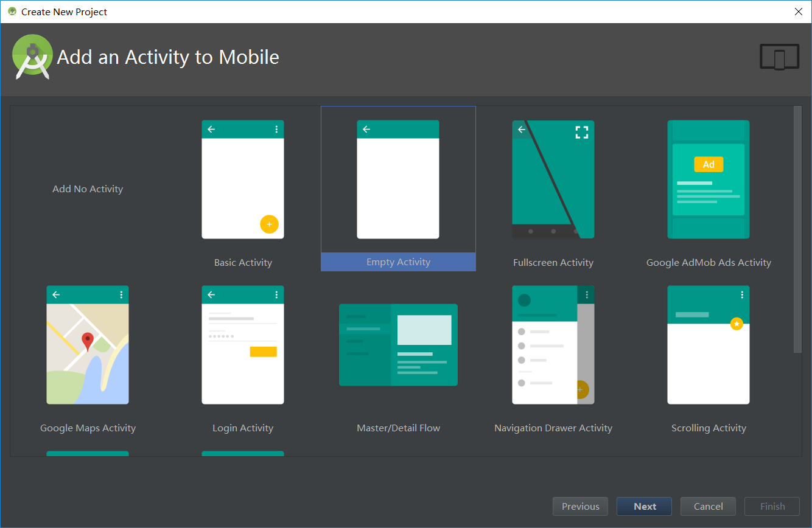The image size is (812, 528).
Task: Click the yellow plus button in Basic Activity
Action: tap(269, 224)
